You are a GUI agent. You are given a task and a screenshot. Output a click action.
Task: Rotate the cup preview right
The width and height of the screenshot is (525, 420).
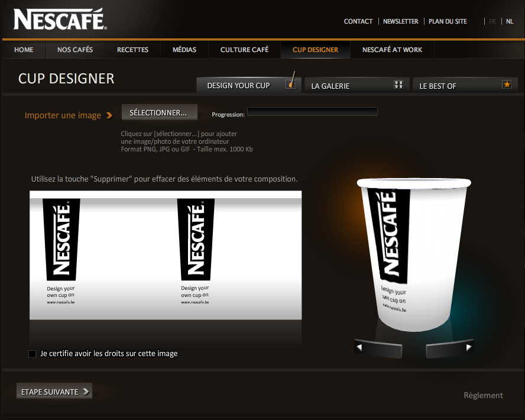(450, 348)
